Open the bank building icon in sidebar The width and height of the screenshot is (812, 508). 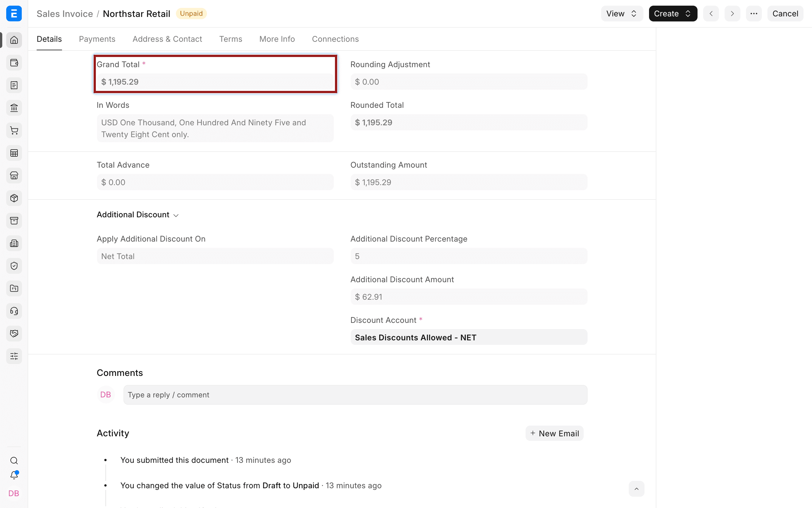pyautogui.click(x=14, y=108)
